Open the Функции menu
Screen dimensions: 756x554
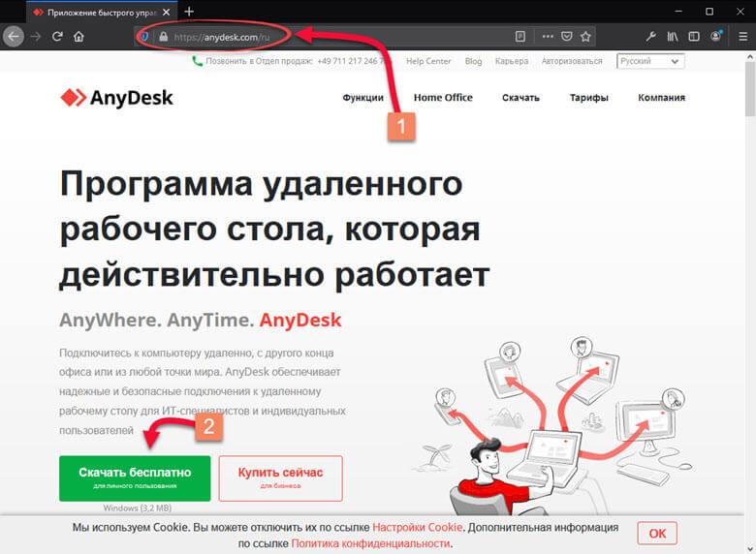point(363,98)
